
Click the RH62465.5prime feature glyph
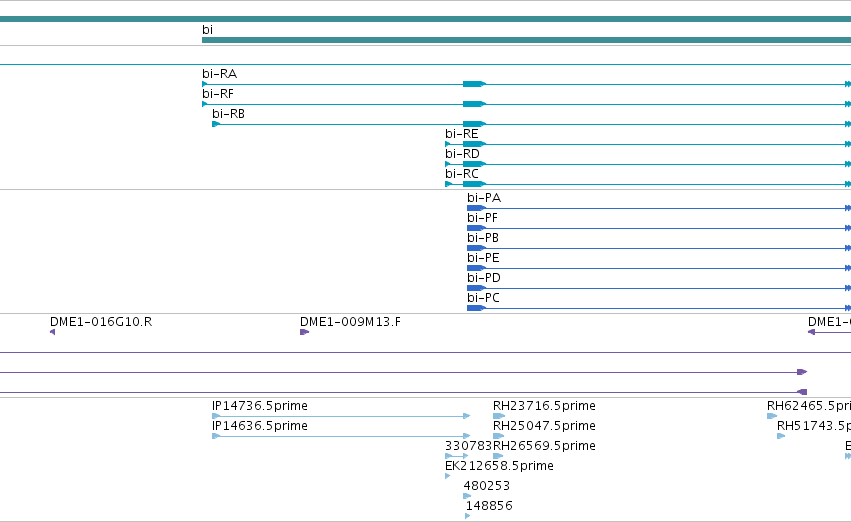click(772, 416)
